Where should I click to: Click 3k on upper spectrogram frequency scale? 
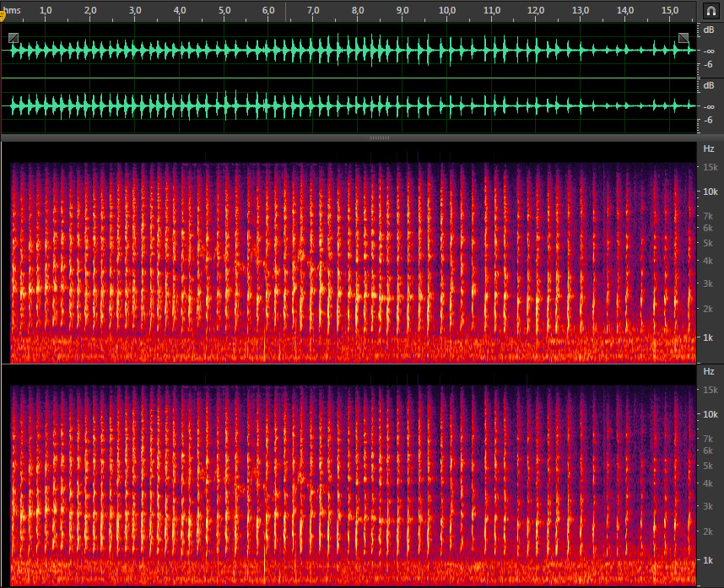point(708,283)
